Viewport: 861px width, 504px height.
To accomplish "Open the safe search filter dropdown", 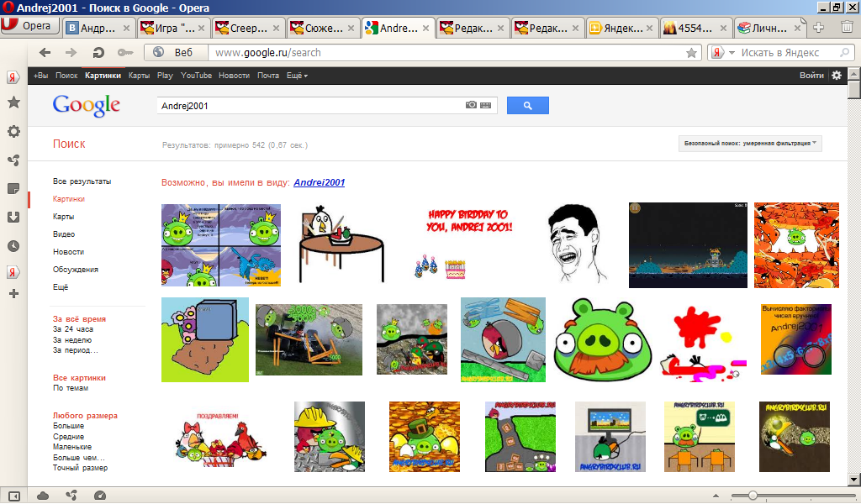I will [x=750, y=143].
